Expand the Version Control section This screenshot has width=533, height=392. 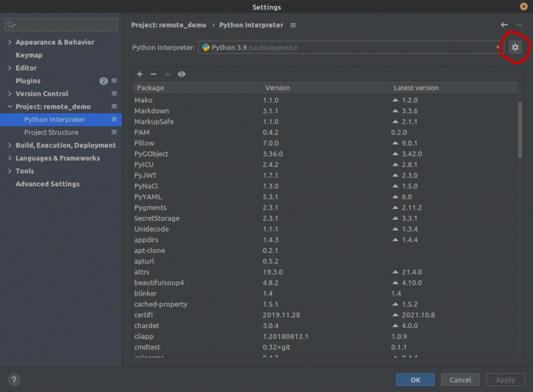click(x=9, y=93)
